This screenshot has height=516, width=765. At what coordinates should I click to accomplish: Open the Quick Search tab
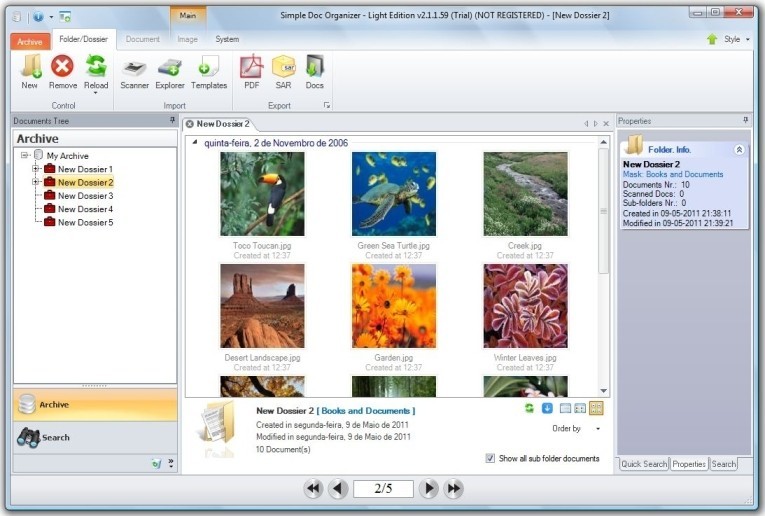tap(644, 464)
